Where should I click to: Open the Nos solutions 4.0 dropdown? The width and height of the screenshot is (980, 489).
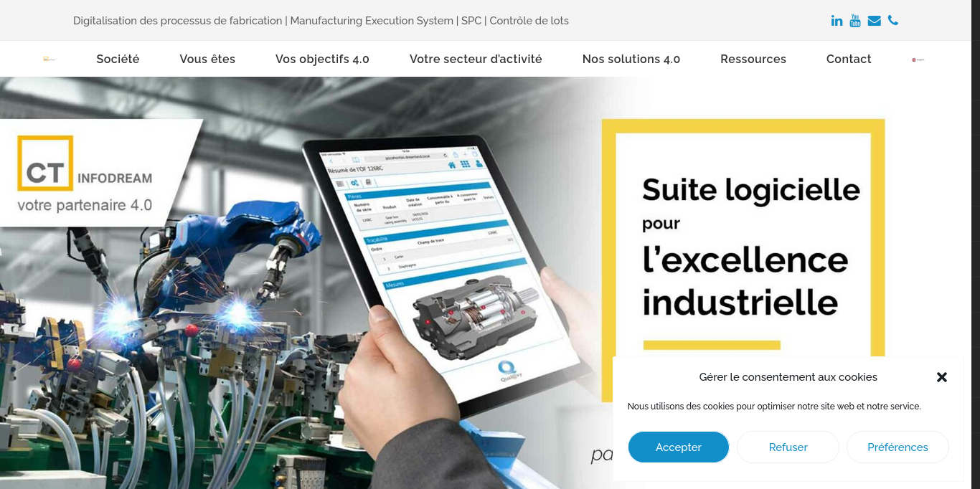coord(631,59)
